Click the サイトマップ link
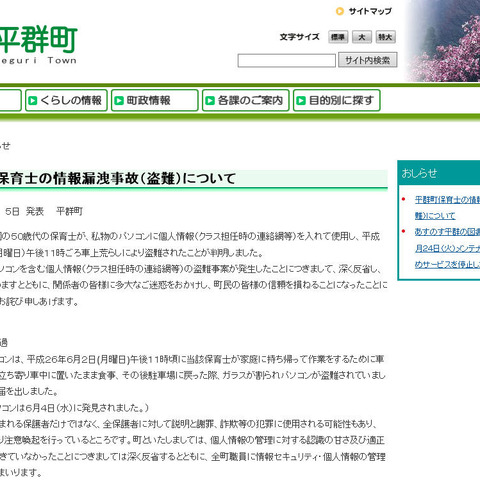The height and width of the screenshot is (480, 480). [370, 11]
